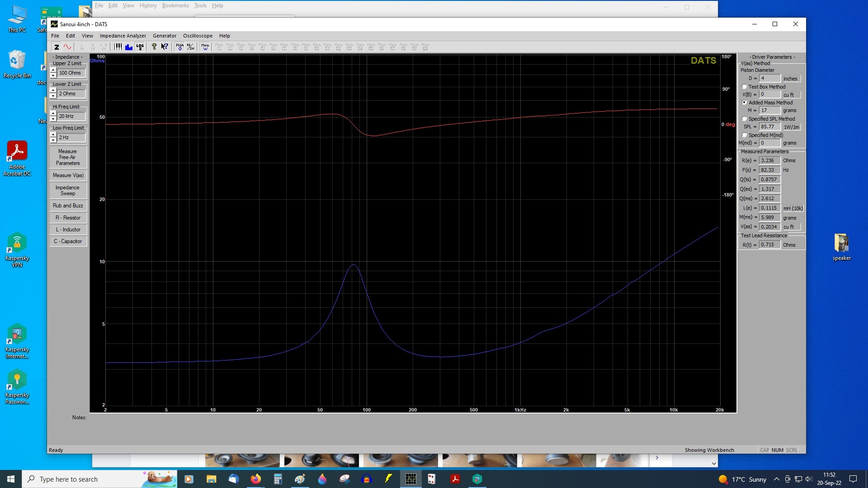
Task: Select the Mem 20 memory slot icon
Action: coord(425,47)
